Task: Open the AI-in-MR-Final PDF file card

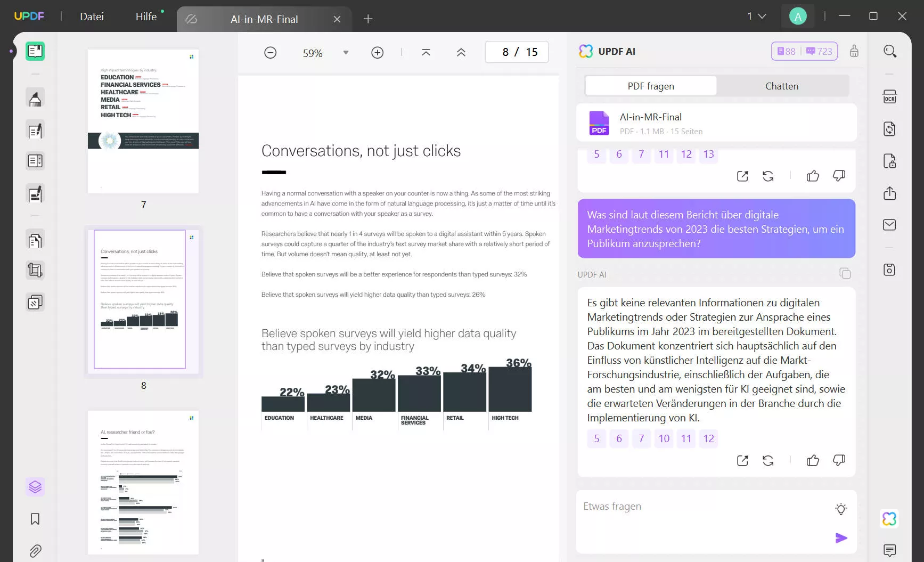Action: point(716,123)
